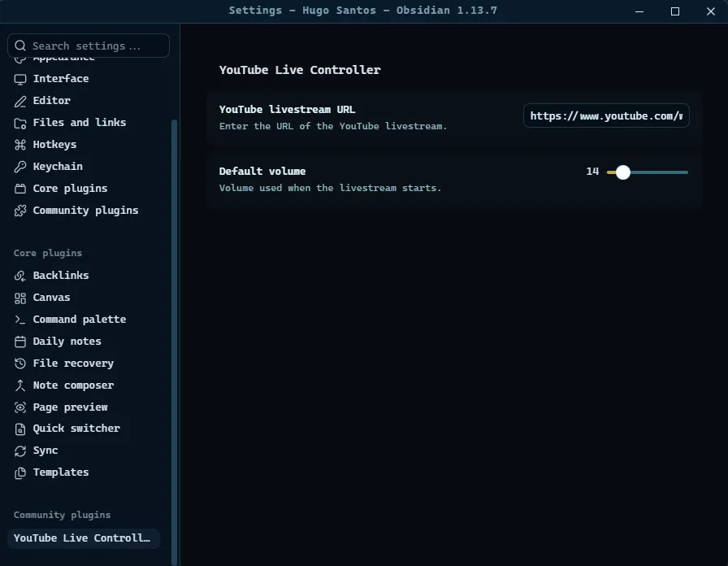This screenshot has width=728, height=566.
Task: Open Community plugins settings tab
Action: 84,210
